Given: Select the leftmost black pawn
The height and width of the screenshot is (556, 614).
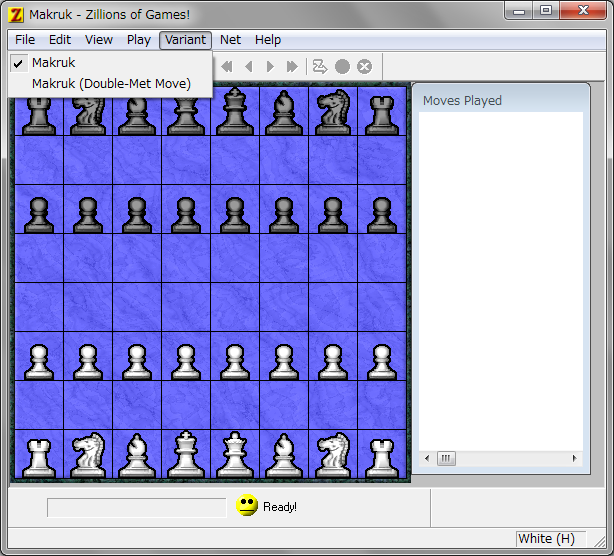Looking at the screenshot, I should pyautogui.click(x=39, y=215).
